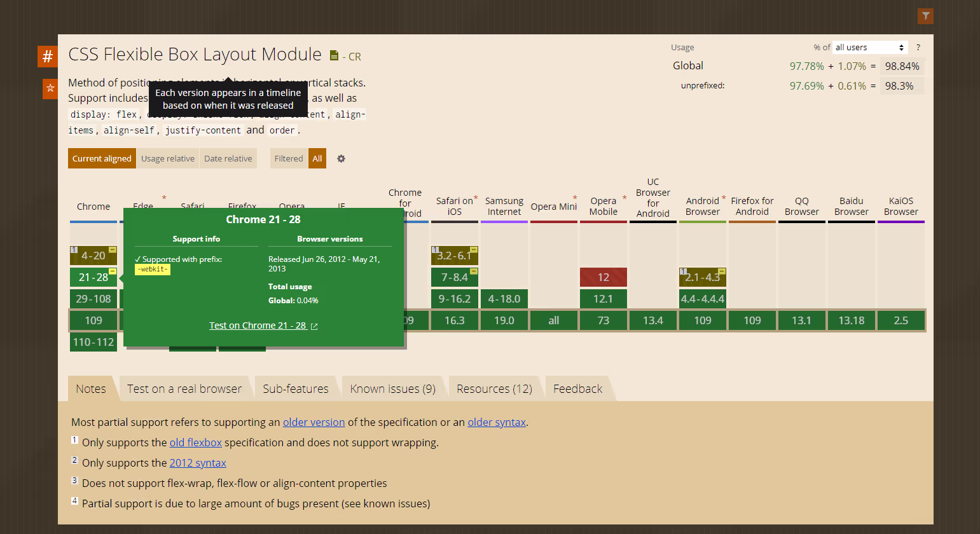Switch to 'Usage relative' view
Screen dimensions: 980x534
pyautogui.click(x=168, y=158)
